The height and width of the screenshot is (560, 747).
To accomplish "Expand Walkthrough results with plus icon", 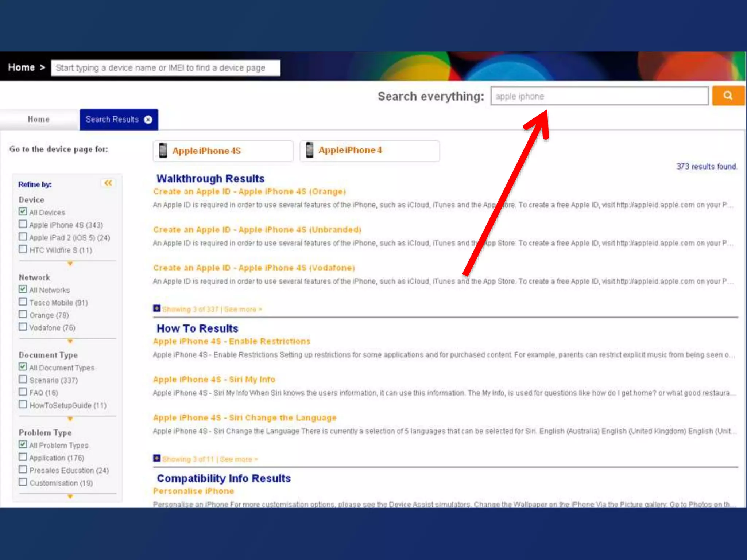I will click(x=157, y=309).
